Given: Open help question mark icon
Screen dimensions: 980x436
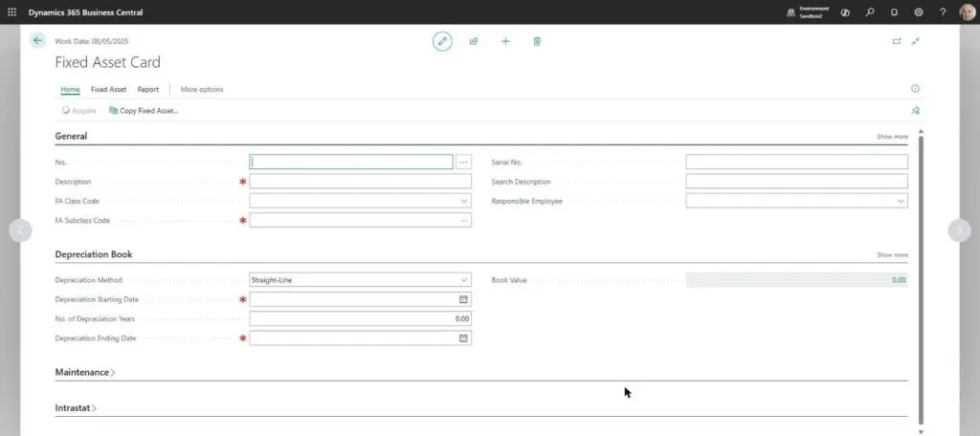Looking at the screenshot, I should (x=943, y=11).
